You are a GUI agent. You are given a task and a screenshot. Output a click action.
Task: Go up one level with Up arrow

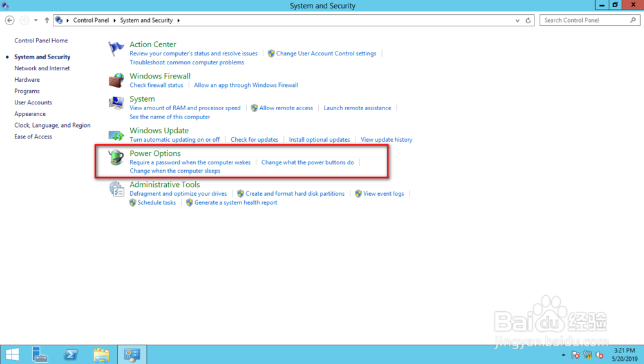(47, 20)
